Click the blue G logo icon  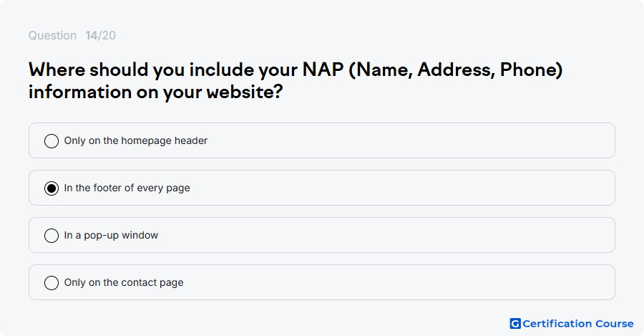pos(515,324)
